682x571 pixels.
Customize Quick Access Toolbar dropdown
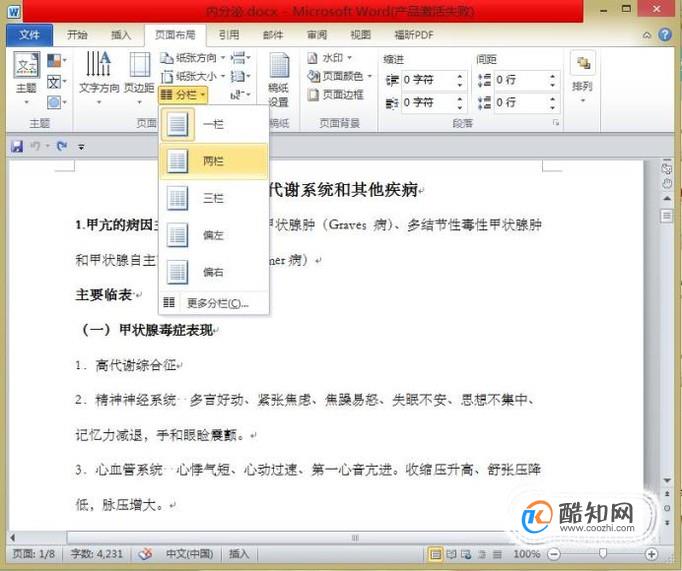[81, 147]
